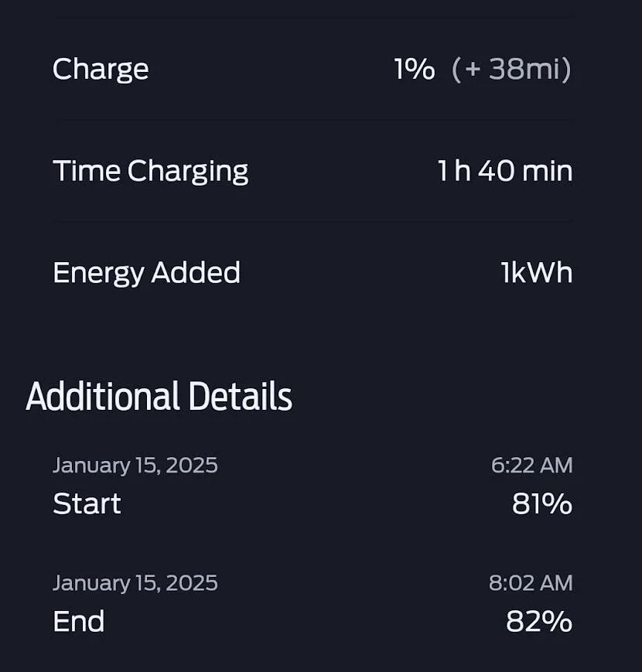642x672 pixels.
Task: Tap the (+ 38mi) range text
Action: 511,69
